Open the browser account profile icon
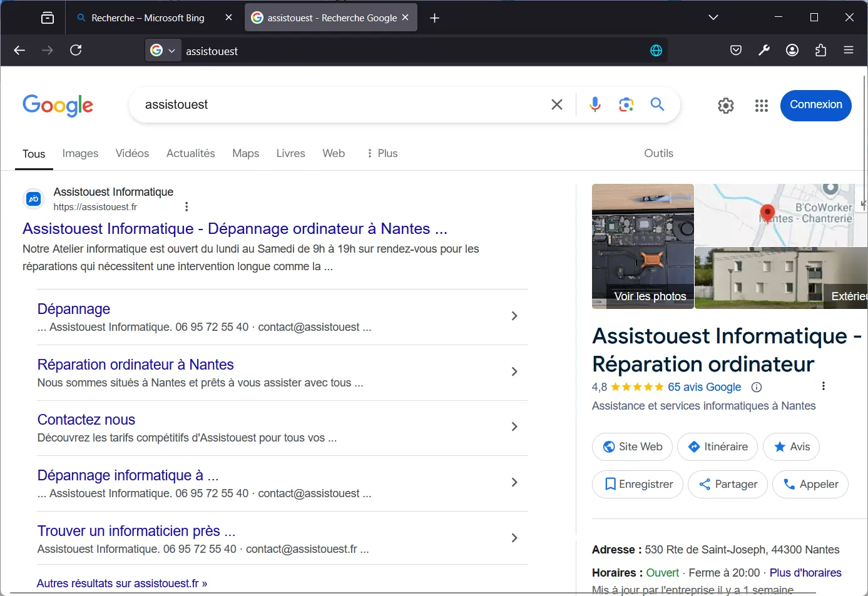 [792, 50]
